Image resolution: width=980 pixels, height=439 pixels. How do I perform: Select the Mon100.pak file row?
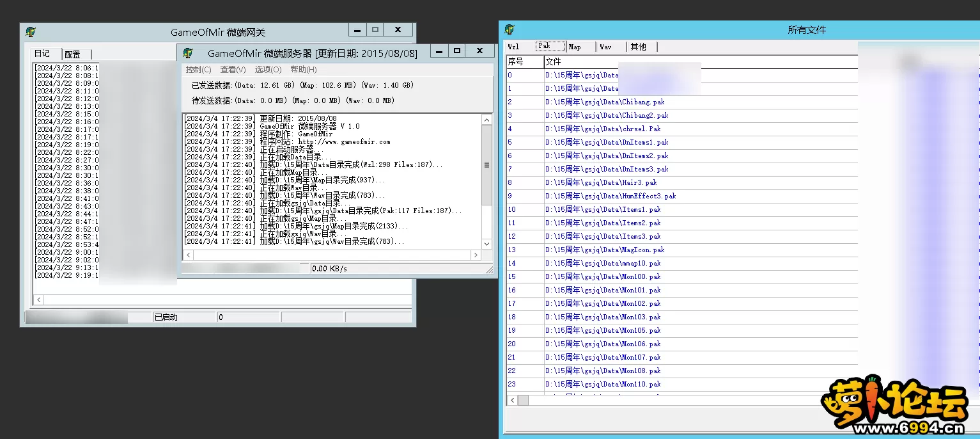[682, 277]
